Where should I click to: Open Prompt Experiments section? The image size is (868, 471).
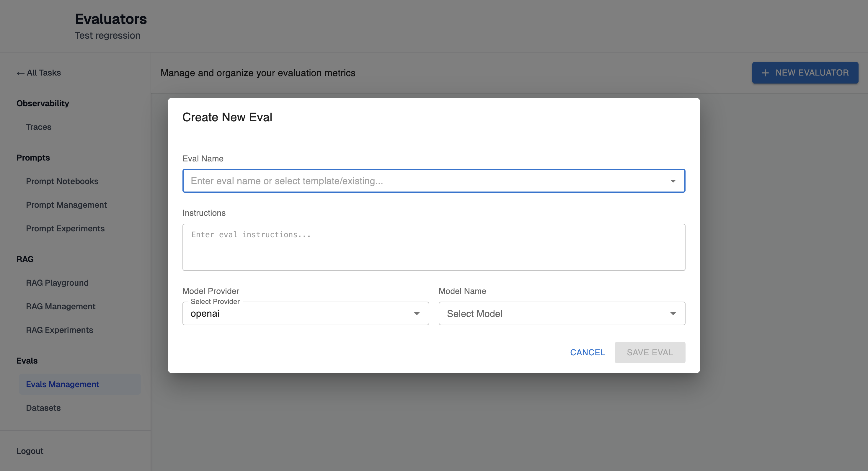point(65,228)
